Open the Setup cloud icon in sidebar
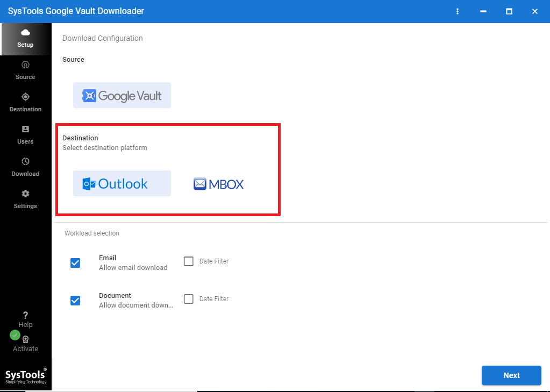 (25, 33)
